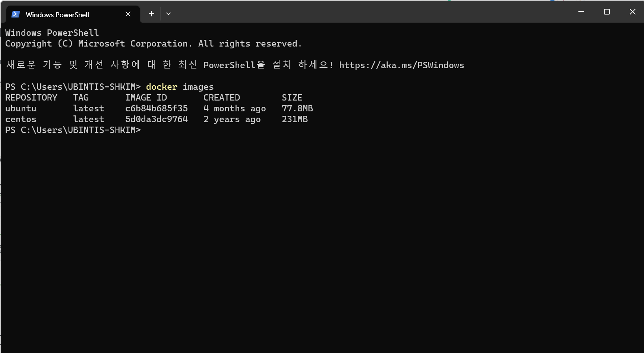Click the 77.8MB size value
The height and width of the screenshot is (353, 644).
[297, 108]
